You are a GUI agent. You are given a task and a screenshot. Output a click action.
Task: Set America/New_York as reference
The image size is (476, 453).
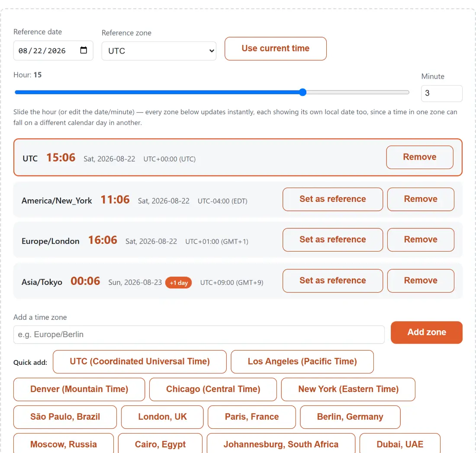(333, 199)
